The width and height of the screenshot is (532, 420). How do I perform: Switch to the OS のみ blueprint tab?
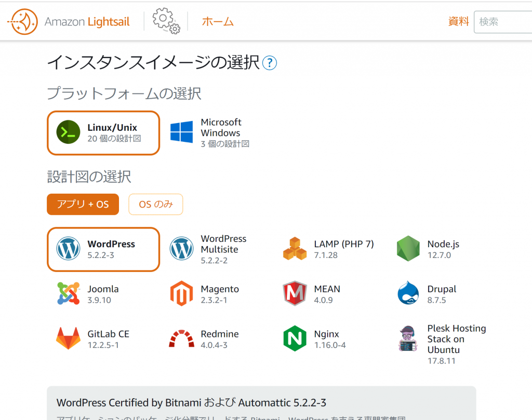point(156,205)
